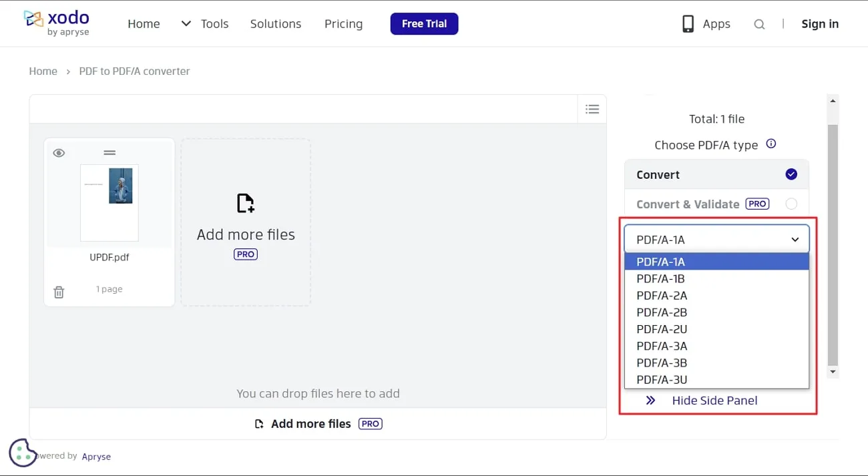Screen dimensions: 868x476
Task: Preview UPDF.pdf with the eye icon
Action: point(59,153)
